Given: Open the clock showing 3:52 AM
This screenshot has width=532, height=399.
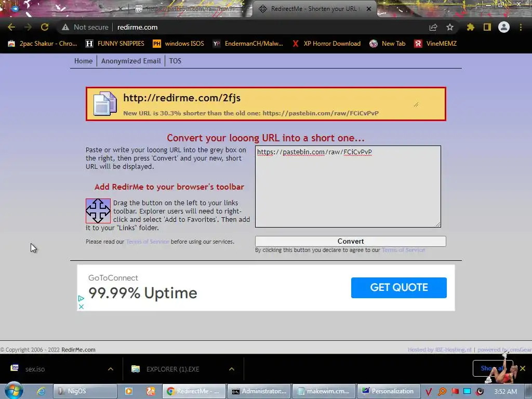Looking at the screenshot, I should click(x=506, y=392).
